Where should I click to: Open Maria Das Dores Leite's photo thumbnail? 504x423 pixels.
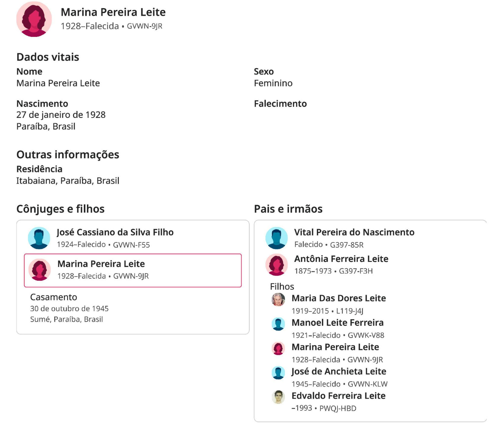(278, 300)
